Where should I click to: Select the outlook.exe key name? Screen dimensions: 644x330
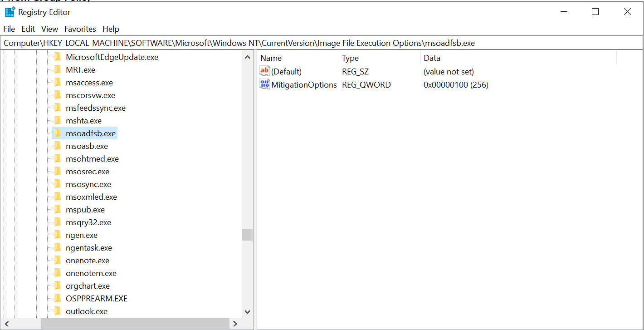click(87, 311)
